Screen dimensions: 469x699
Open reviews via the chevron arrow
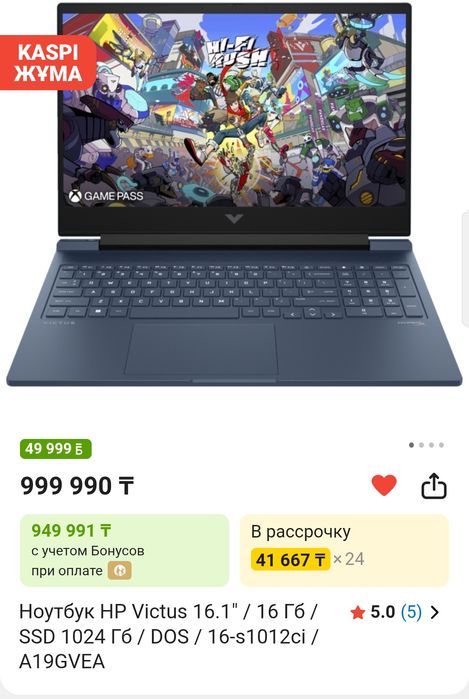pyautogui.click(x=435, y=613)
